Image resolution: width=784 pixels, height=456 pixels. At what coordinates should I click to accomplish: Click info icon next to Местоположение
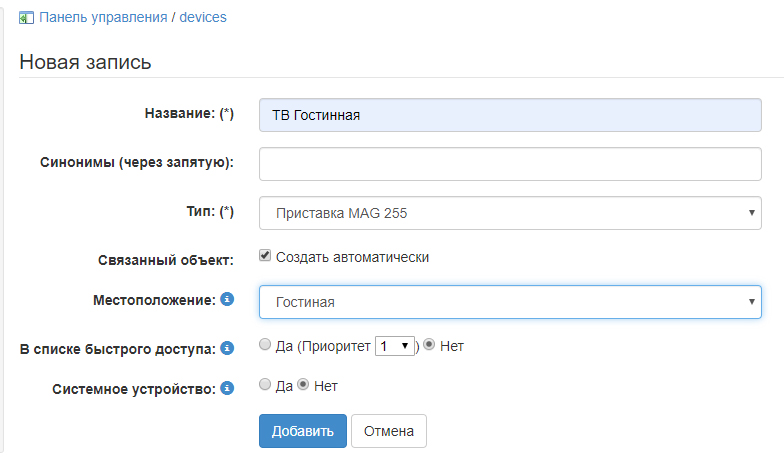pyautogui.click(x=227, y=299)
